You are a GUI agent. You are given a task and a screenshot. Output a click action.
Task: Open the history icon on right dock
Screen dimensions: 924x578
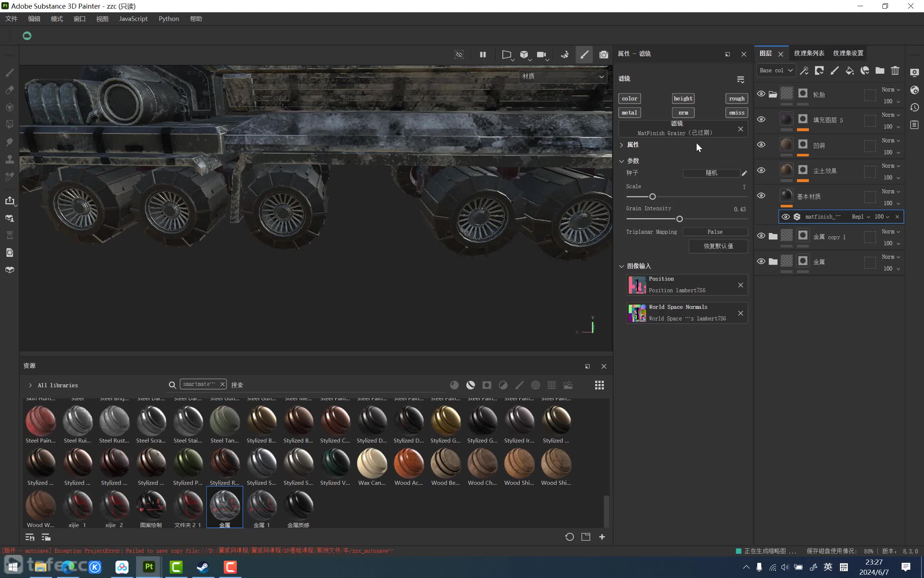pos(915,107)
